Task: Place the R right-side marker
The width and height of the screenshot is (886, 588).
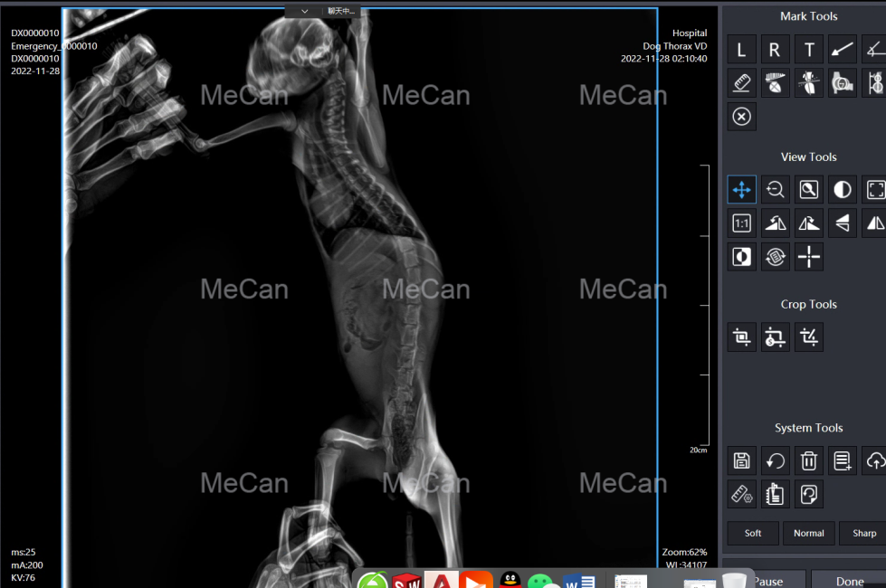Action: [x=775, y=50]
